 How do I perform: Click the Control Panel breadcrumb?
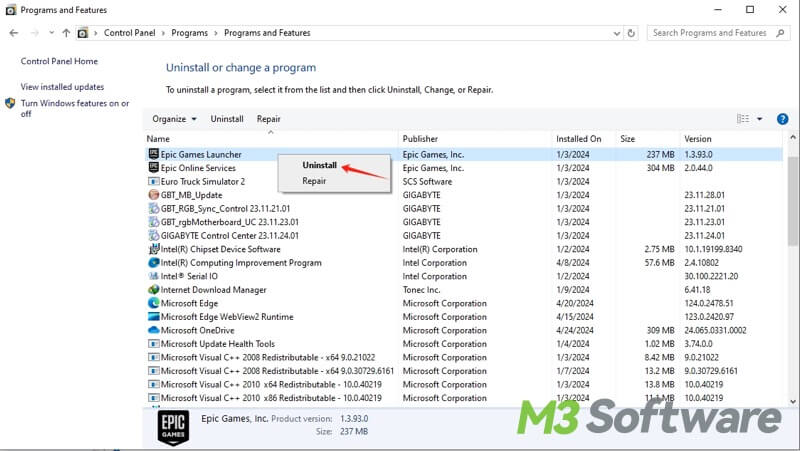pyautogui.click(x=130, y=33)
